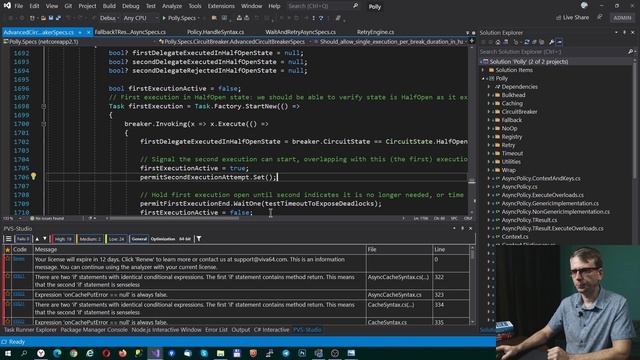Image resolution: width=640 pixels, height=360 pixels.
Task: Select warning row for AsyncCacheSyntax.cs line 323
Action: pos(236,295)
